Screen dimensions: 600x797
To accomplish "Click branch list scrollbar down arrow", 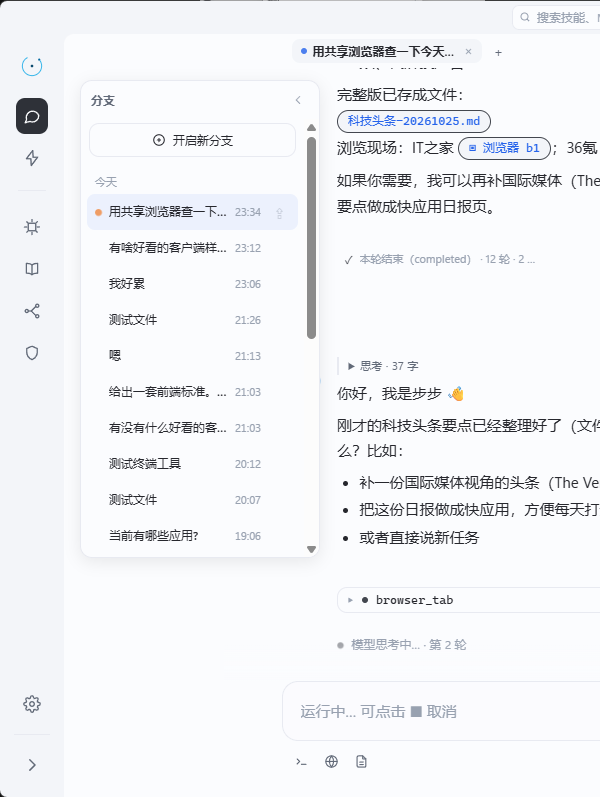I will 312,549.
